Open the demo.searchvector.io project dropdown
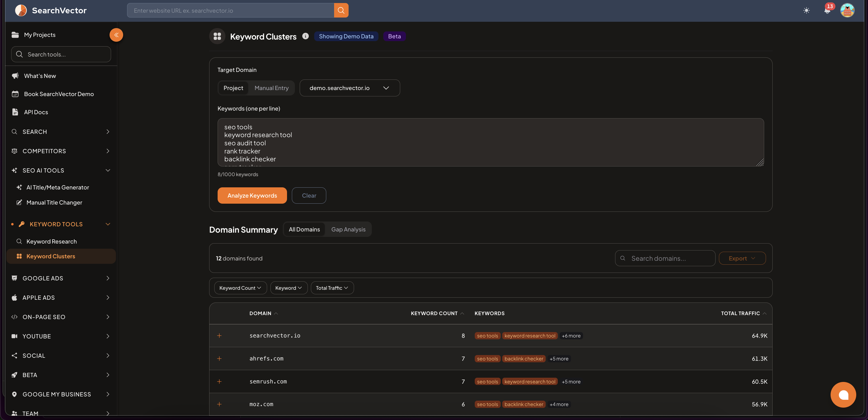Screen dimensions: 868x420 350,88
